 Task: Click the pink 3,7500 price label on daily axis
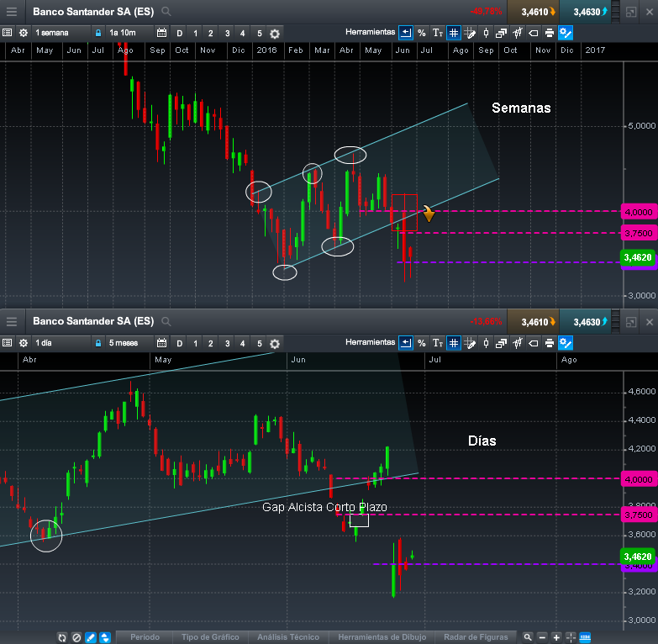click(639, 515)
